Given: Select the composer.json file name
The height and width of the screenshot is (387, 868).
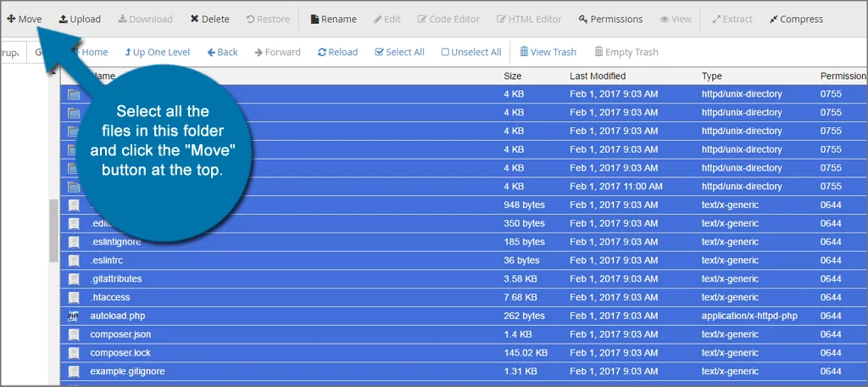Looking at the screenshot, I should coord(120,334).
